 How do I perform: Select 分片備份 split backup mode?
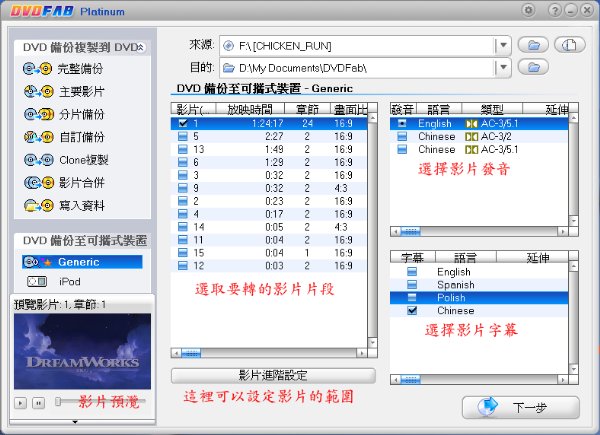click(68, 114)
